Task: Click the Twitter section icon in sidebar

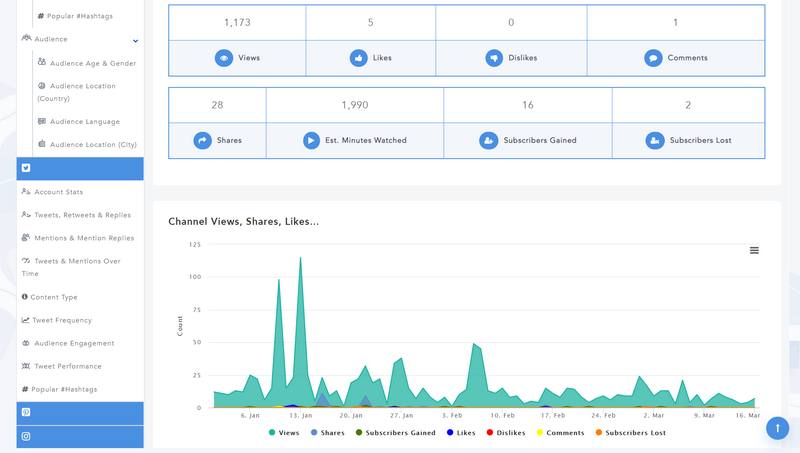Action: coord(26,168)
